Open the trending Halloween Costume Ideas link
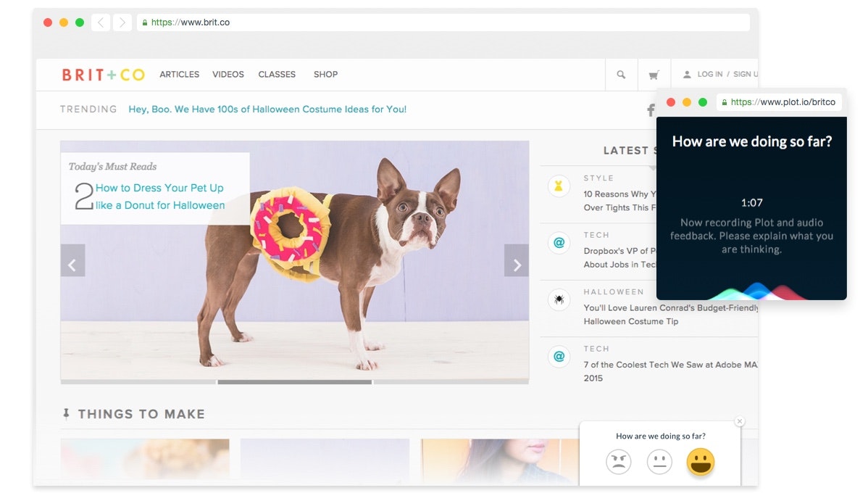This screenshot has height=493, width=868. click(x=267, y=109)
